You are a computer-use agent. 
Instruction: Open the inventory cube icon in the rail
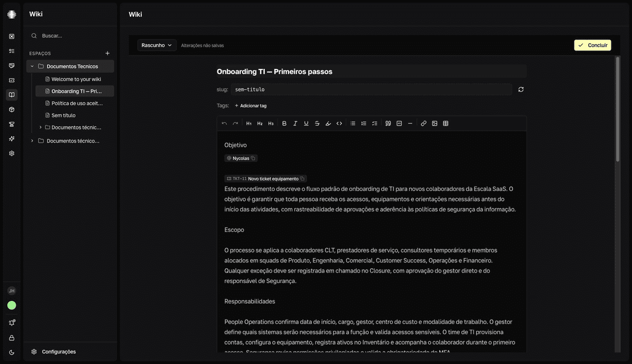click(x=12, y=109)
